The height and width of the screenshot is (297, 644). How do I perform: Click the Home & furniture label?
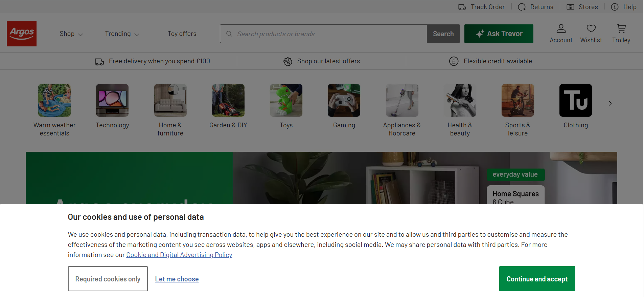(170, 129)
